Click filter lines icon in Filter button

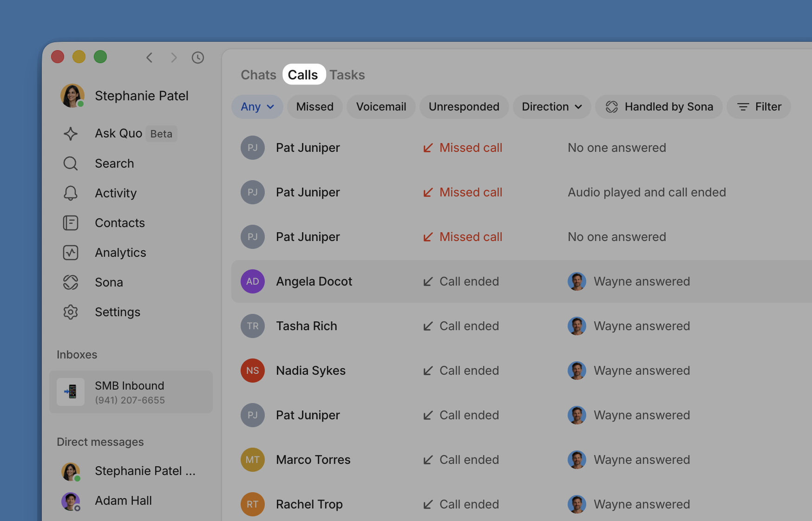pos(743,107)
